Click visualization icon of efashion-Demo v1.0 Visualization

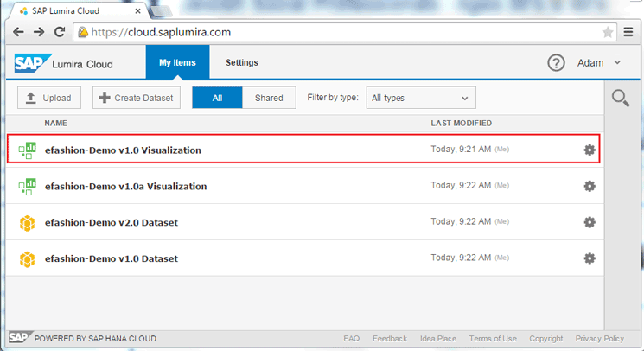[x=27, y=150]
